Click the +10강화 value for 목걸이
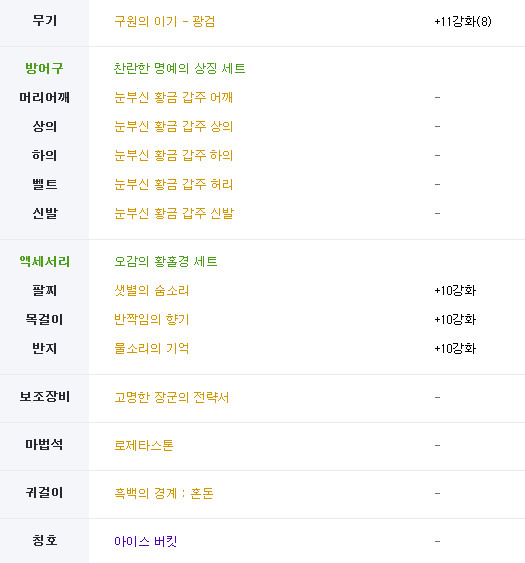Viewport: 525px width, 563px height. click(455, 320)
